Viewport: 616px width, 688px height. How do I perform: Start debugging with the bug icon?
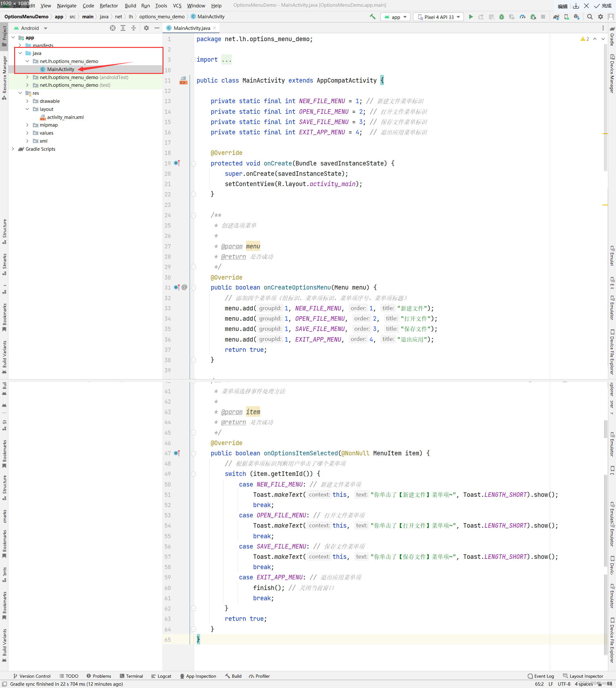(502, 17)
